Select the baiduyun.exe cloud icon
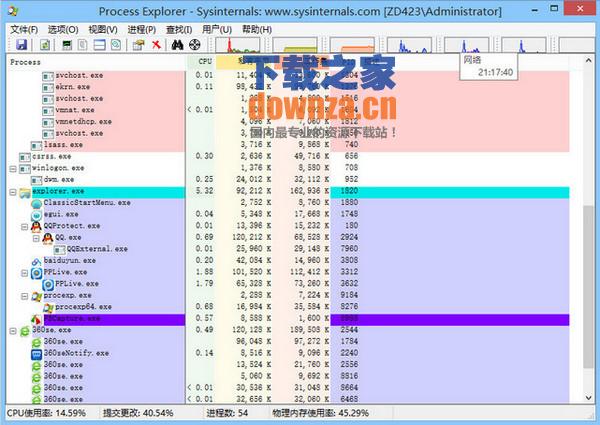Screen dimensions: 600x425 point(37,262)
